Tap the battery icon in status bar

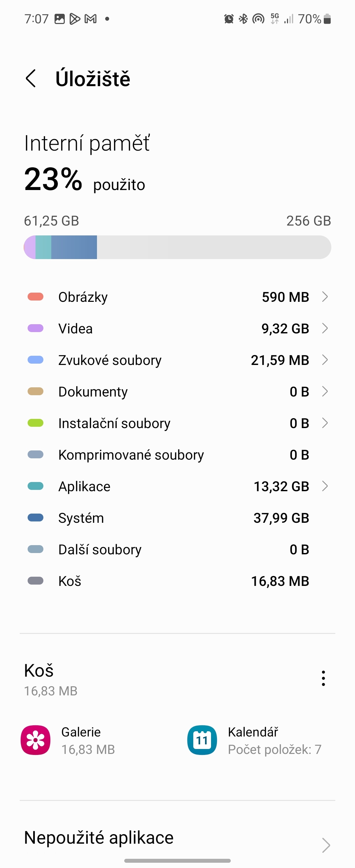point(327,19)
